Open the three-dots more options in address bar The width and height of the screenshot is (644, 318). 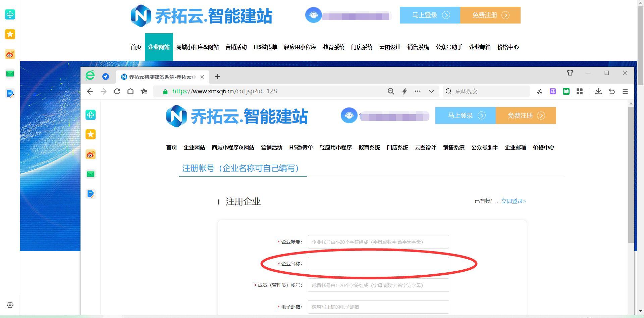coord(418,91)
